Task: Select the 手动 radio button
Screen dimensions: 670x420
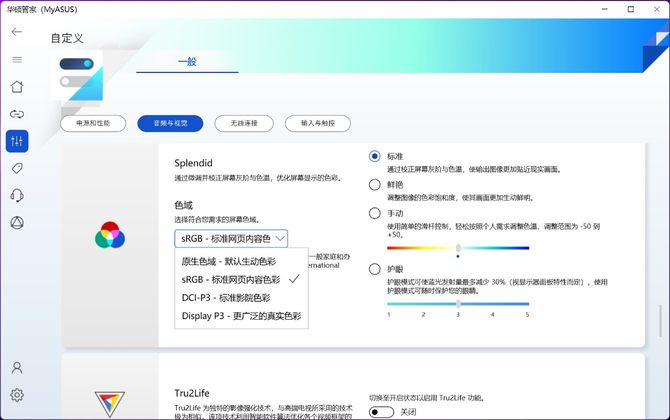Action: pos(375,213)
